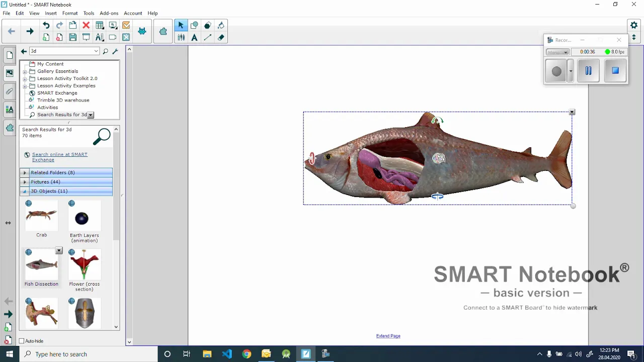Open the record button options arrow
Image resolution: width=644 pixels, height=362 pixels.
point(571,71)
